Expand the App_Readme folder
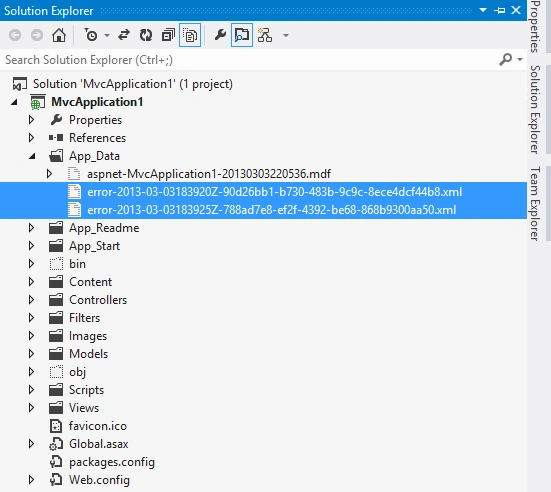This screenshot has width=551, height=492. click(31, 228)
